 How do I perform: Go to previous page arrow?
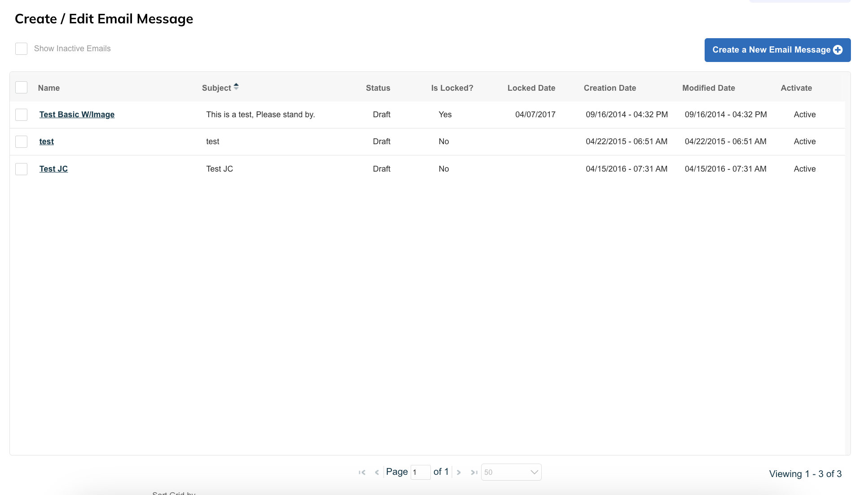pyautogui.click(x=377, y=472)
